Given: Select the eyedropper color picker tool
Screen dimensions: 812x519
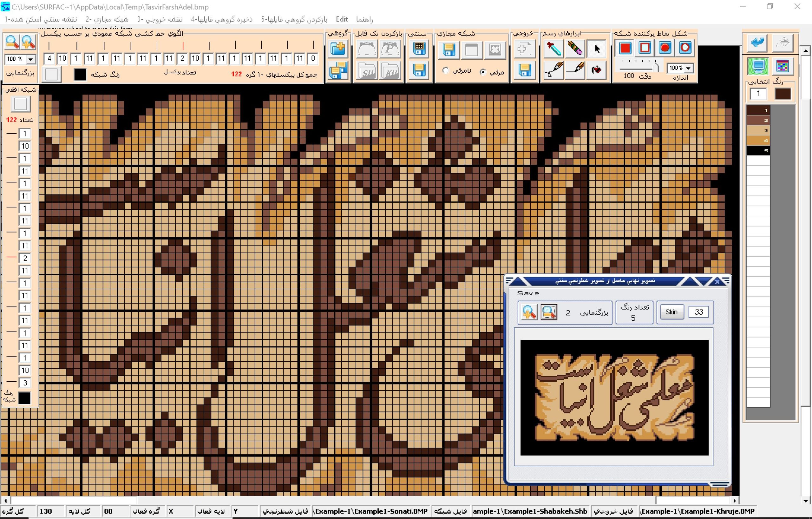Looking at the screenshot, I should (x=553, y=49).
